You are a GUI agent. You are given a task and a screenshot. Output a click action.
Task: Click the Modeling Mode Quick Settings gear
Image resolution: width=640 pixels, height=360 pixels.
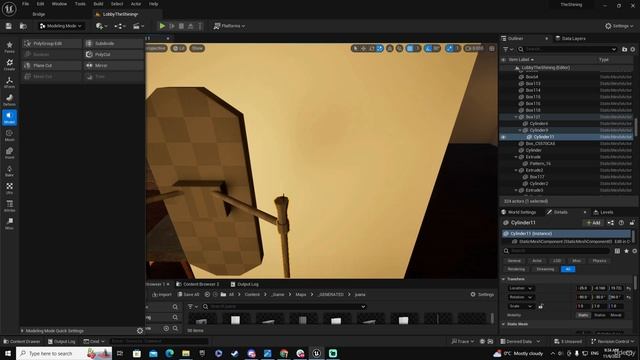point(140,331)
